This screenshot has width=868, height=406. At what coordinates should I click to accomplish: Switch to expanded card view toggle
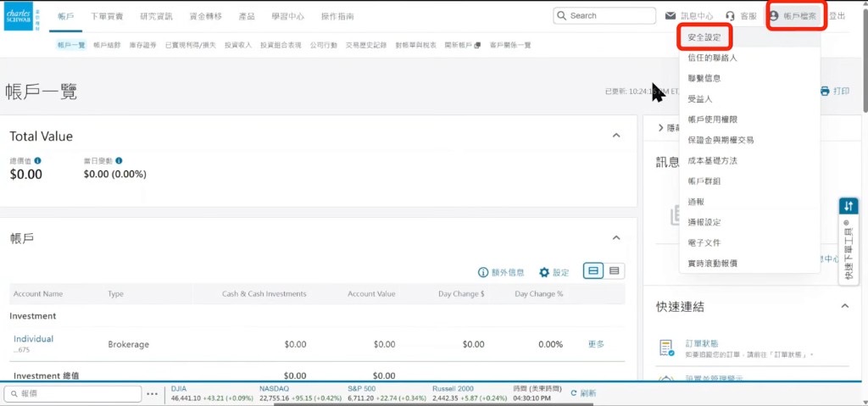click(593, 271)
